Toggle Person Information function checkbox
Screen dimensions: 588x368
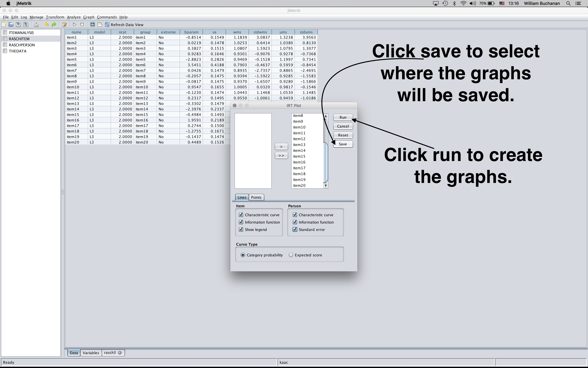pos(295,222)
